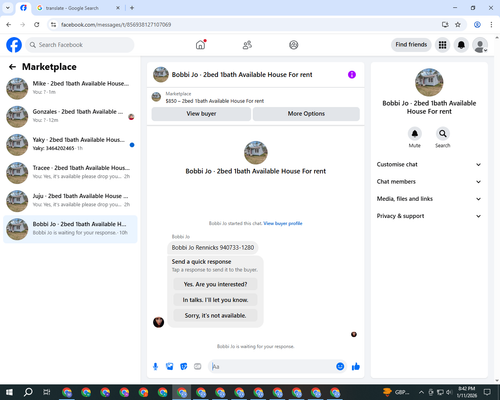
Task: Open the account profile avatar menu
Action: tap(480, 45)
